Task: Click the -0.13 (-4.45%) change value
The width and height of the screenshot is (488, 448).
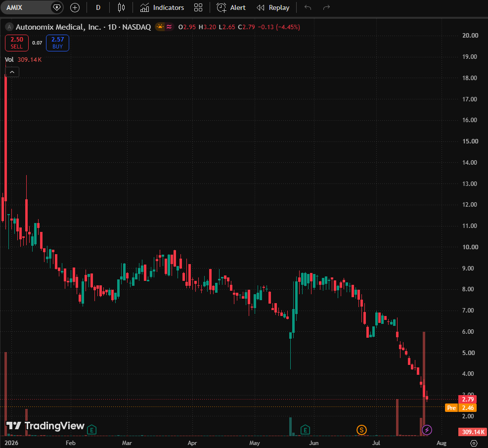Action: pyautogui.click(x=279, y=27)
